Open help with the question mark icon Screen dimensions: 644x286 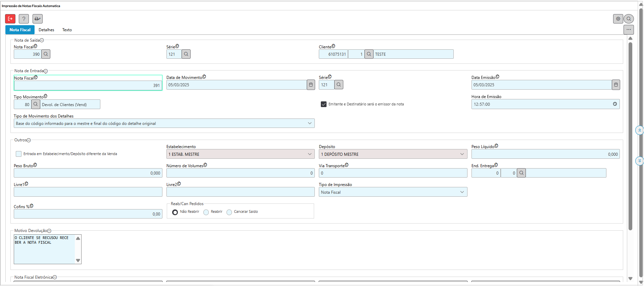pyautogui.click(x=24, y=19)
